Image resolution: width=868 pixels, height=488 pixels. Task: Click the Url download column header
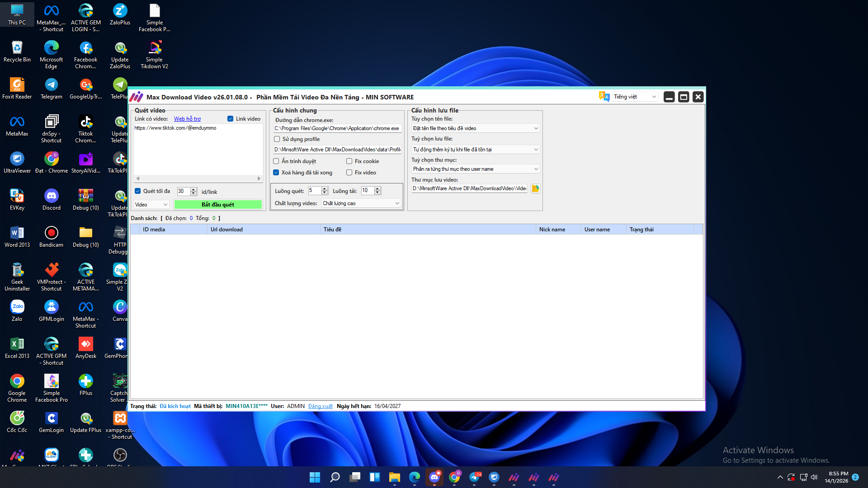pyautogui.click(x=264, y=230)
